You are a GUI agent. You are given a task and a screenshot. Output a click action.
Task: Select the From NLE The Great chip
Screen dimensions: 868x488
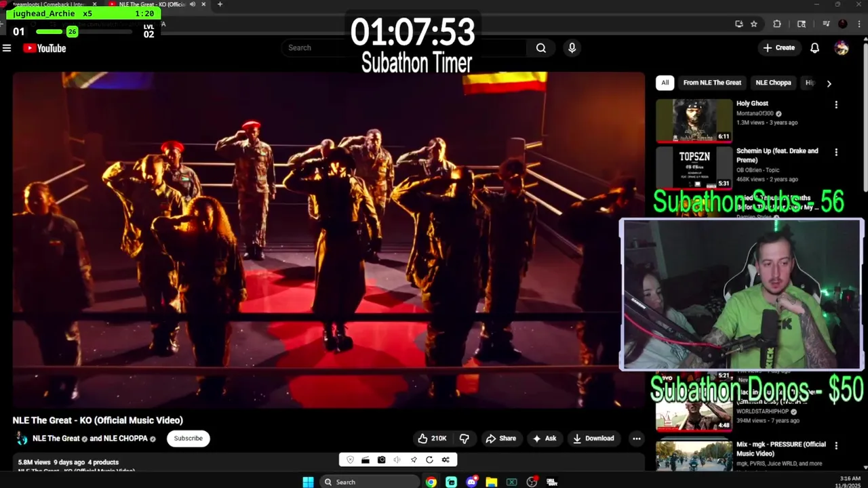[712, 83]
